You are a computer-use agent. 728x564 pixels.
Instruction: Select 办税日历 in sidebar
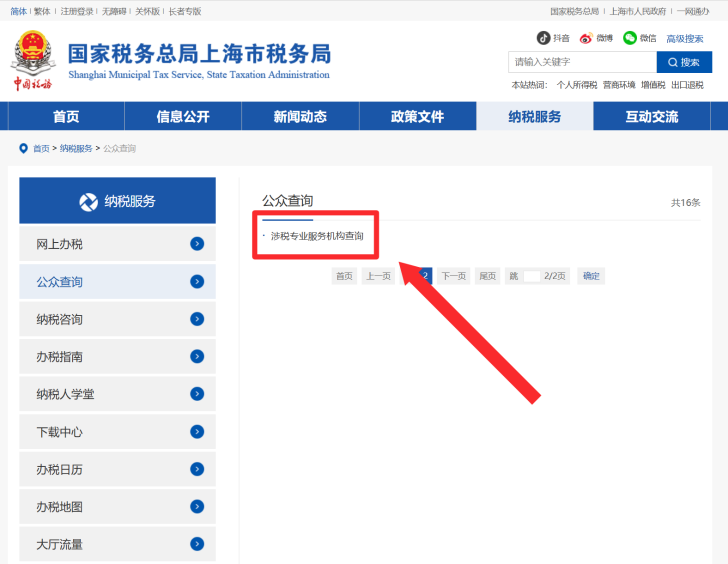117,469
